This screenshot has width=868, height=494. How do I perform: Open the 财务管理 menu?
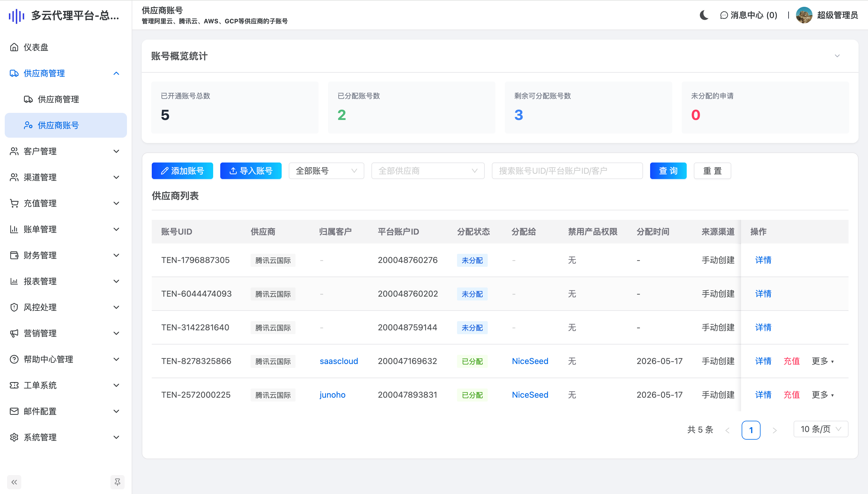point(66,255)
